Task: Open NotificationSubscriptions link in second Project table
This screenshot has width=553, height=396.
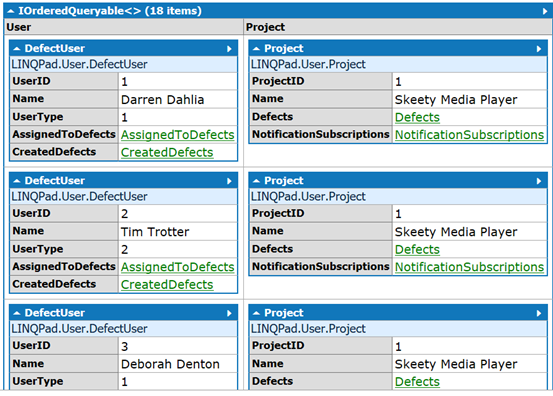Action: [x=469, y=267]
